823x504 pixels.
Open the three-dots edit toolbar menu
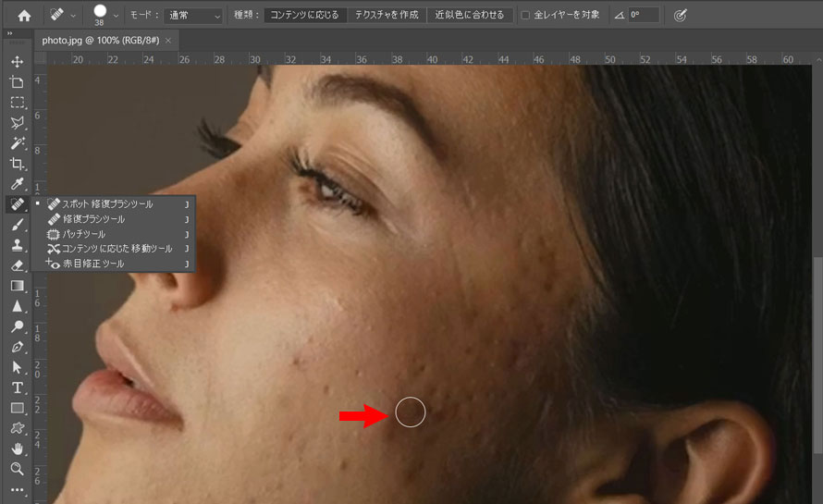coord(17,490)
